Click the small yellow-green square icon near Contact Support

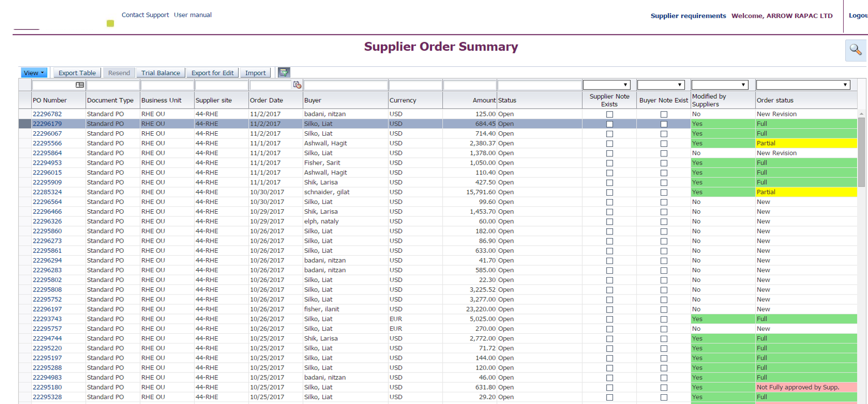[111, 23]
